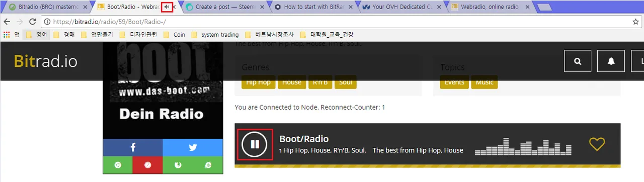Go back to the previous page
The height and width of the screenshot is (182, 644).
[x=7, y=22]
